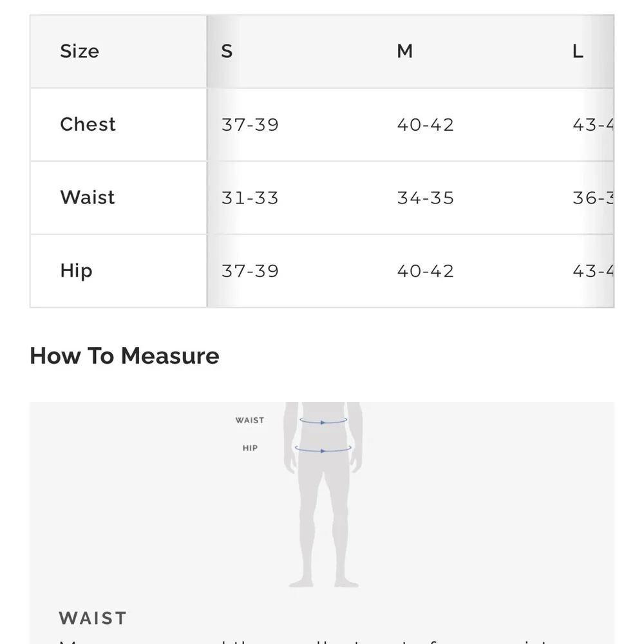Click the S hip value 37-39

point(250,271)
